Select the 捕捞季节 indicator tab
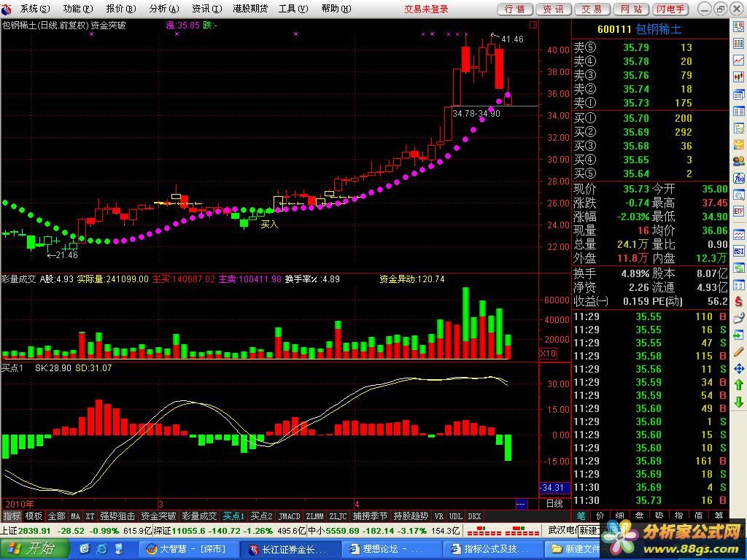 point(370,516)
